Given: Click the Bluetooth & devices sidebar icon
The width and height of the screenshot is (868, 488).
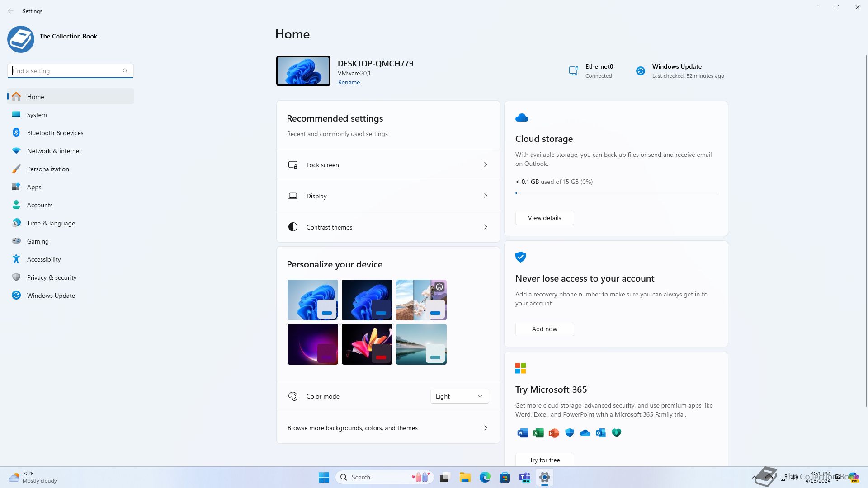Looking at the screenshot, I should pos(16,133).
